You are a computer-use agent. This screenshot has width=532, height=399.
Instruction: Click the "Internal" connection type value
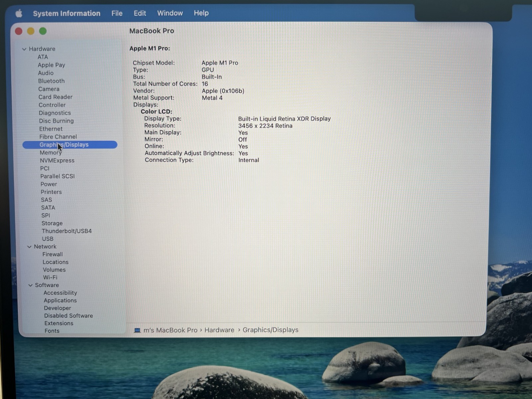pyautogui.click(x=249, y=160)
